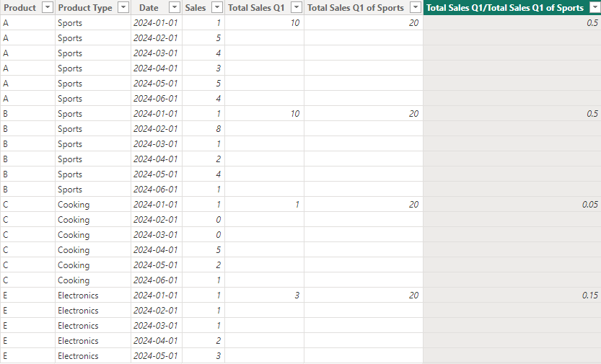This screenshot has height=364, width=601.
Task: Click date 2024-05-01 in the Electronics row
Action: [x=157, y=356]
